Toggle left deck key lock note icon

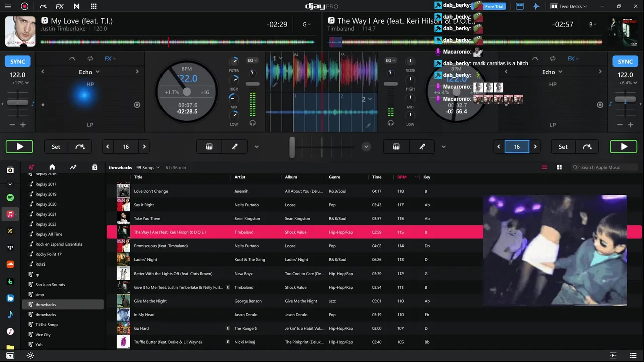coord(33,104)
